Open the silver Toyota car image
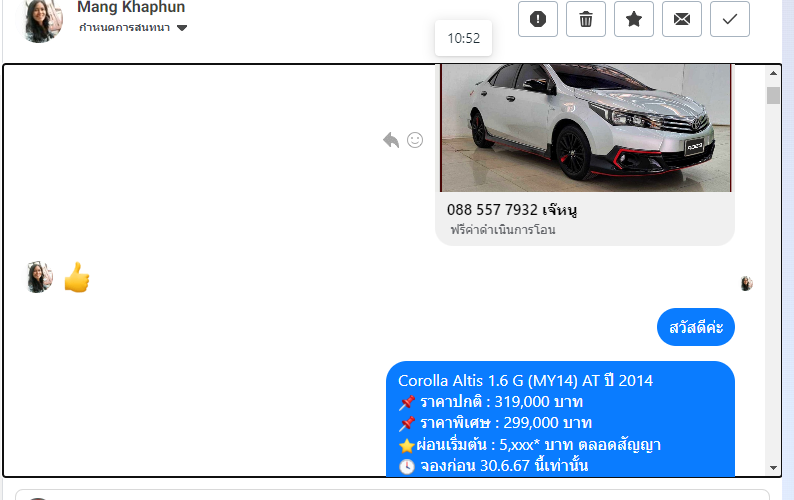This screenshot has width=794, height=500. coord(585,128)
